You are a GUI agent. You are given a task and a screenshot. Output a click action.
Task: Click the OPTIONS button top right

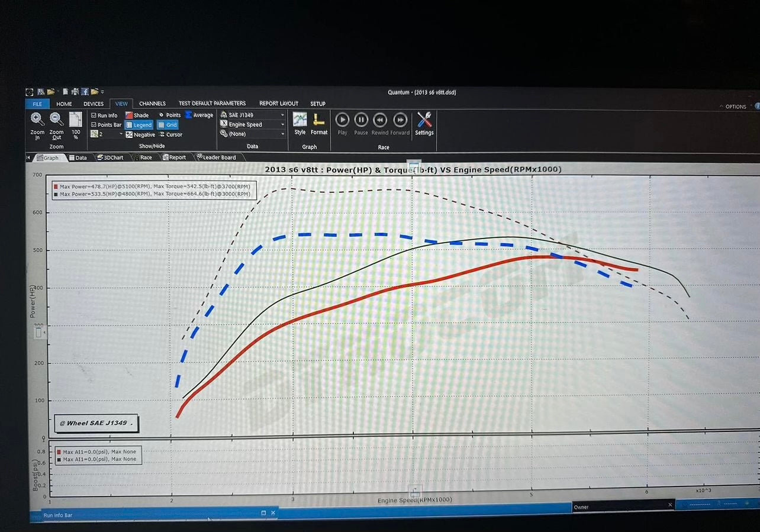pyautogui.click(x=735, y=107)
